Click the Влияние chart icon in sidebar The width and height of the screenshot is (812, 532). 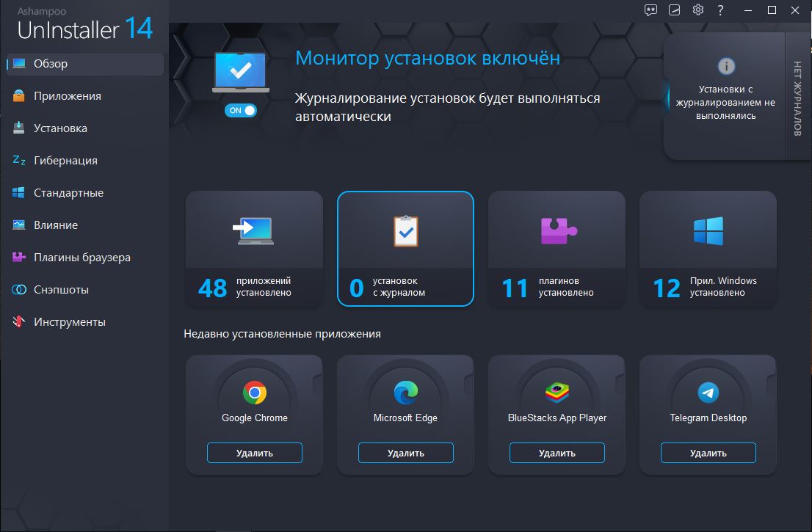19,225
